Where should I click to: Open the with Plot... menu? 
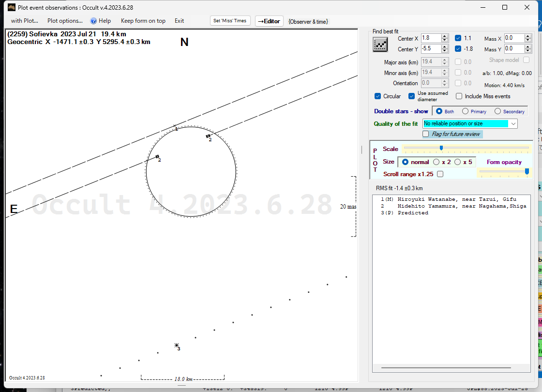[25, 21]
